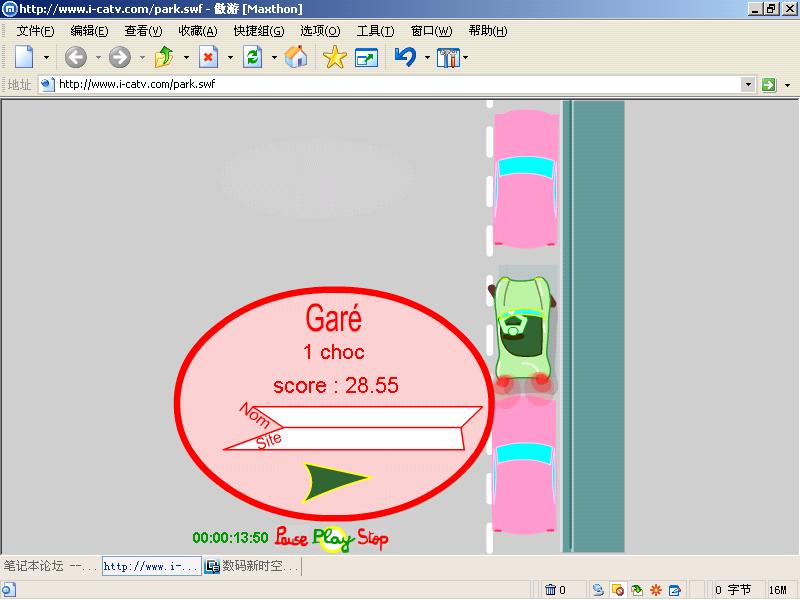The width and height of the screenshot is (800, 600).
Task: Click the 0 字节 status text
Action: (733, 590)
